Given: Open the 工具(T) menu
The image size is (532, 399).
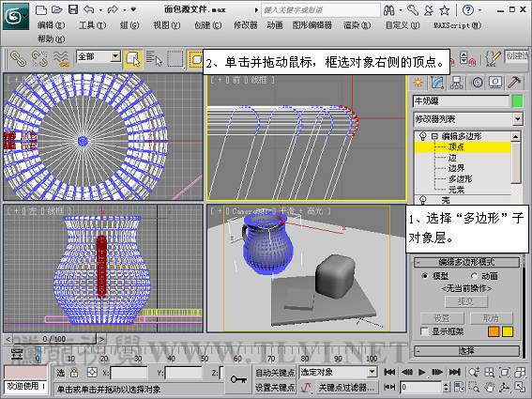Looking at the screenshot, I should 93,25.
